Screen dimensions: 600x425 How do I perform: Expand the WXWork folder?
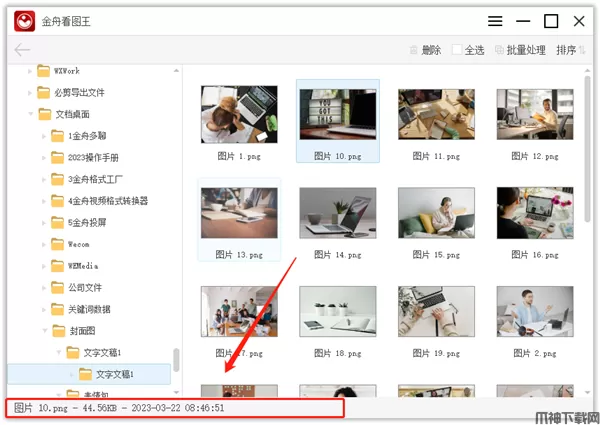click(x=30, y=71)
